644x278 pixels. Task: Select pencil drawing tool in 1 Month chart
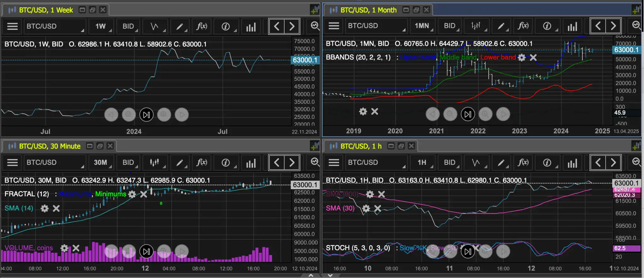click(501, 26)
